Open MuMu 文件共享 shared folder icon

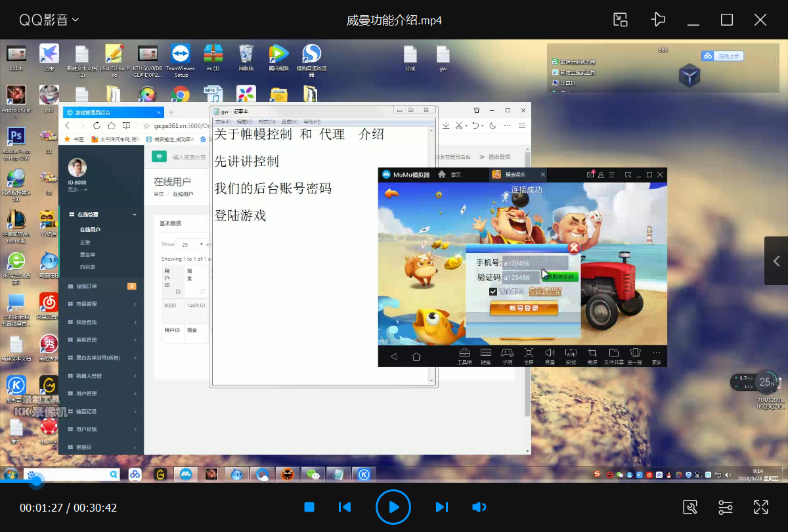(x=614, y=355)
